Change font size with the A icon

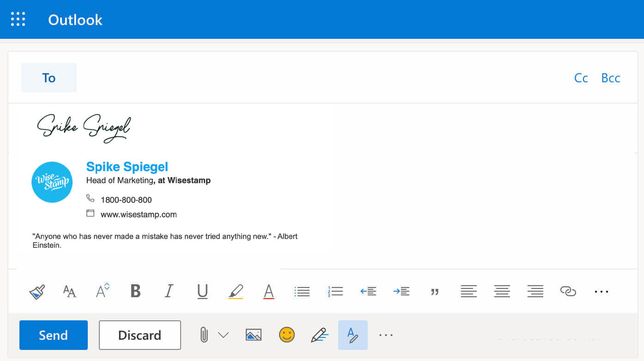coord(103,290)
